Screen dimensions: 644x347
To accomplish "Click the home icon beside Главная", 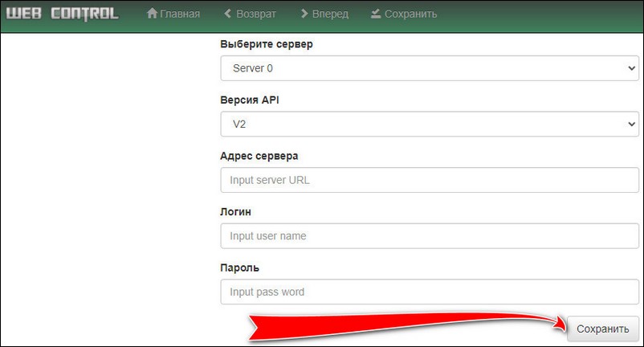I will (152, 14).
